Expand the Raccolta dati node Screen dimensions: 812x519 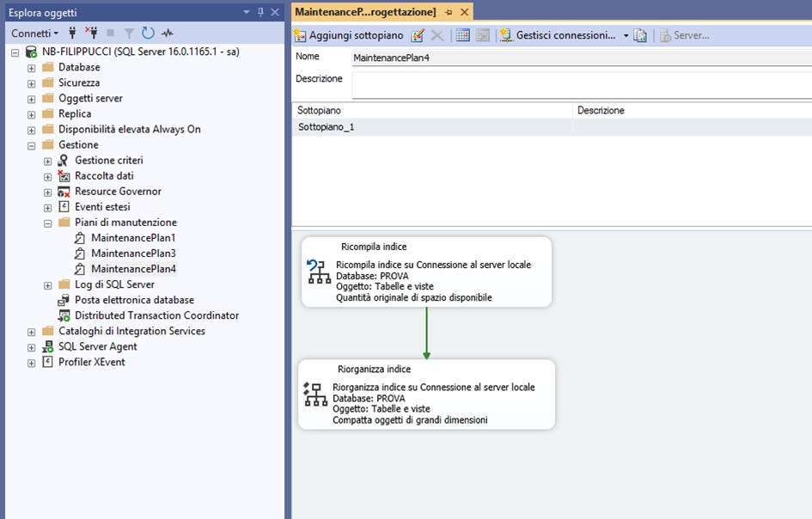pyautogui.click(x=47, y=177)
